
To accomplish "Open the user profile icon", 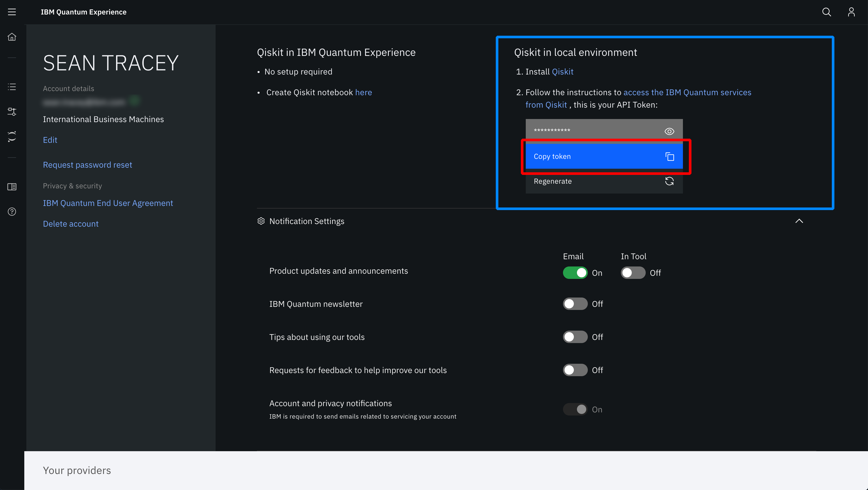I will (x=851, y=12).
